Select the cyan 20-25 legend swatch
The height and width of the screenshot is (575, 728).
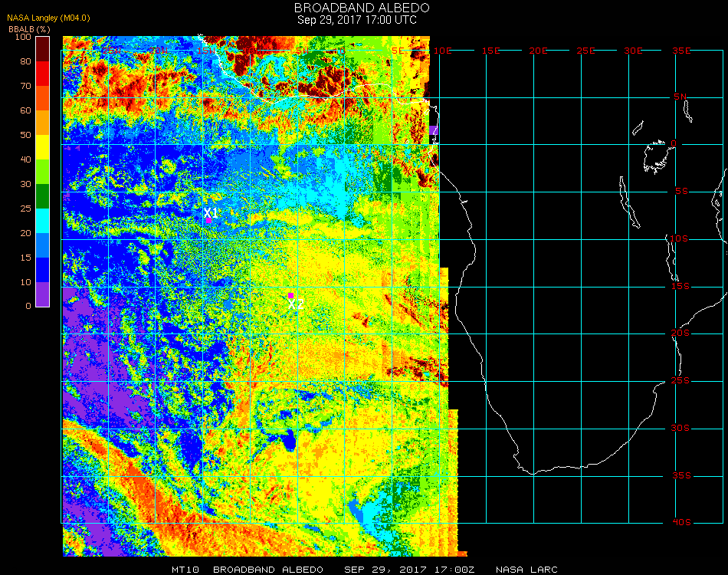[x=43, y=221]
